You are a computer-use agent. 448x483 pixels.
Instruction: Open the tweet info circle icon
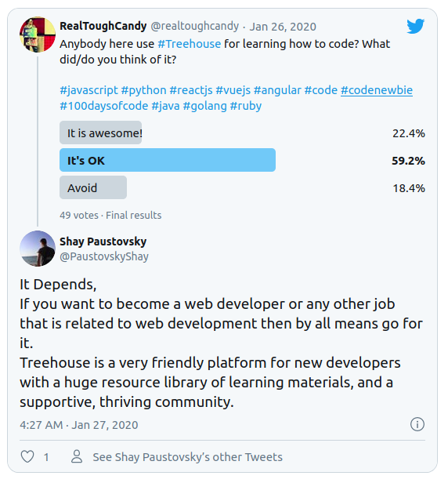417,424
